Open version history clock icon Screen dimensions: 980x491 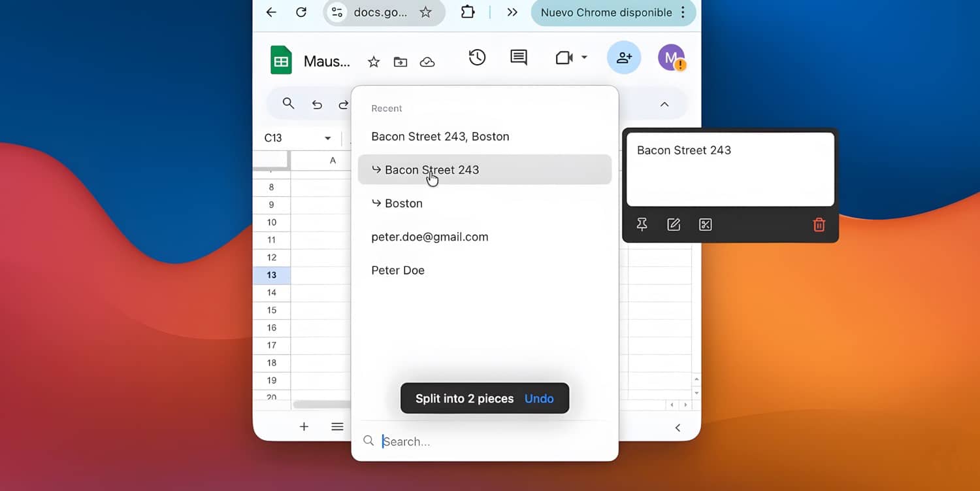[x=477, y=58]
